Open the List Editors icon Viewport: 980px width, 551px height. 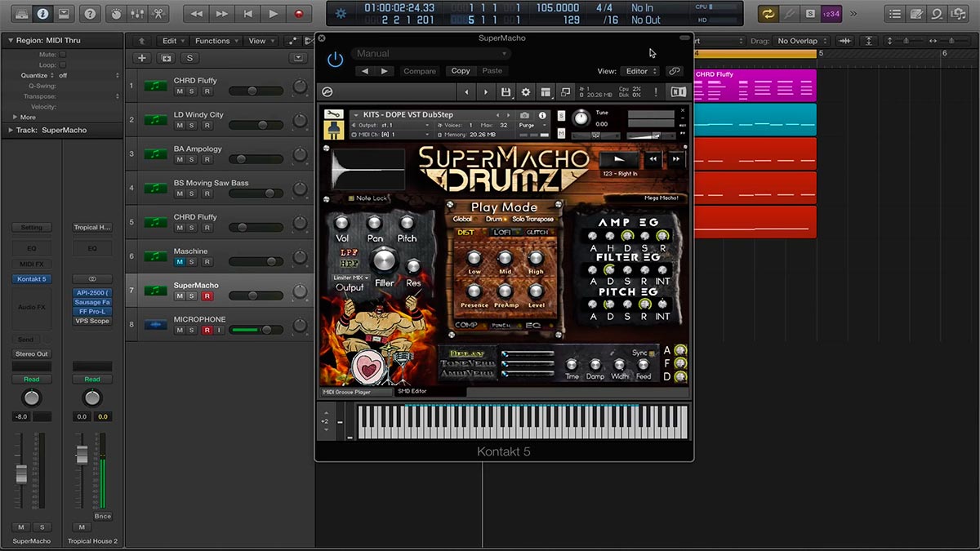coord(896,14)
